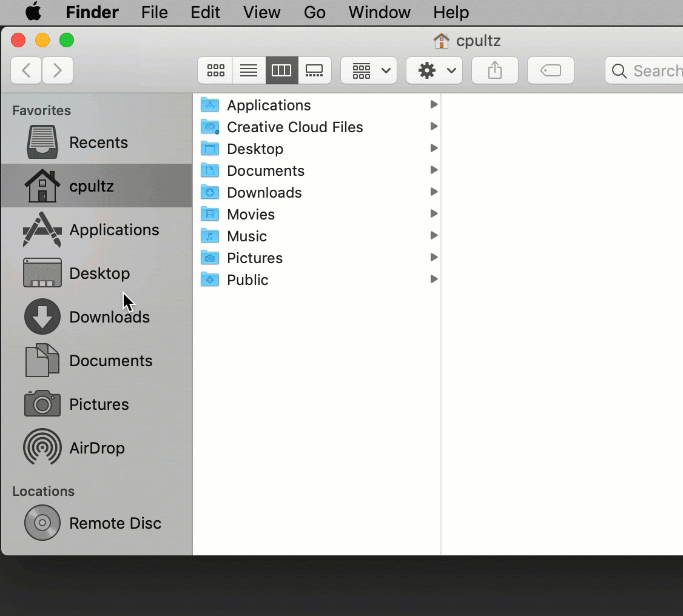Select the Movies folder name
Screen dimensions: 683x616
(x=251, y=214)
